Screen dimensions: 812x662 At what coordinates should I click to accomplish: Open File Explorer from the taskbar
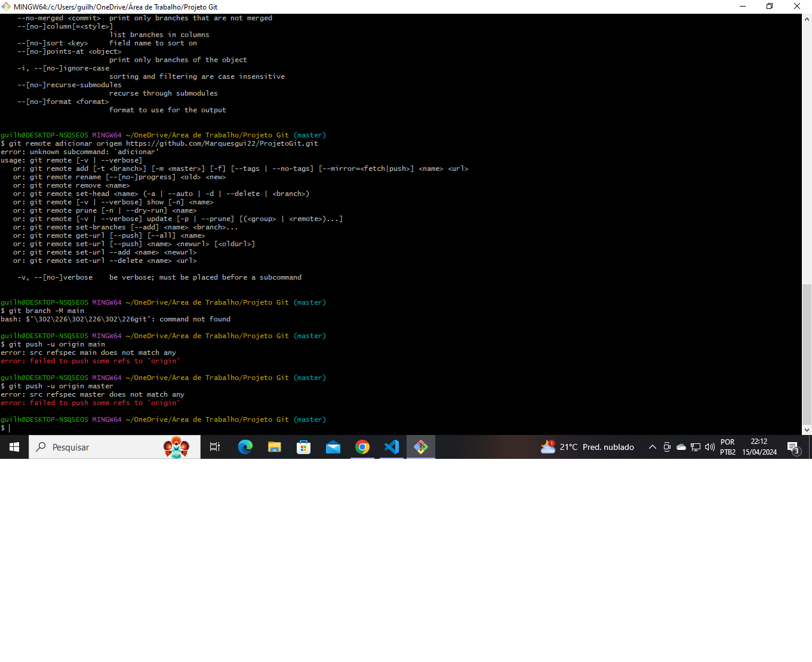(x=274, y=447)
